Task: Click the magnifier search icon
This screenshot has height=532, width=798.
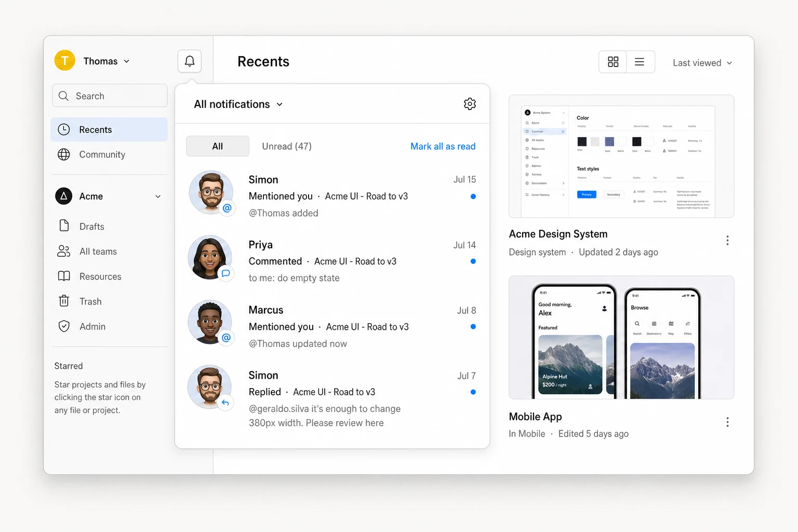Action: (x=64, y=96)
